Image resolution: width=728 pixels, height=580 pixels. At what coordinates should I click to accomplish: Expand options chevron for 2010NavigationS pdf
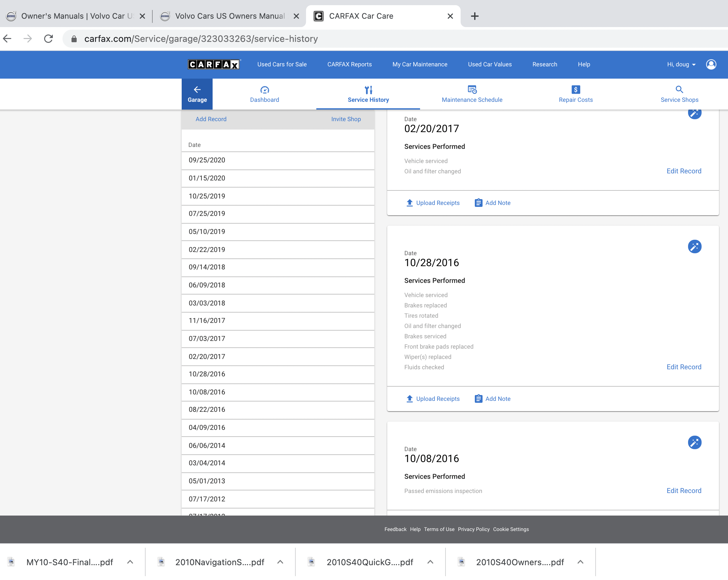click(280, 562)
